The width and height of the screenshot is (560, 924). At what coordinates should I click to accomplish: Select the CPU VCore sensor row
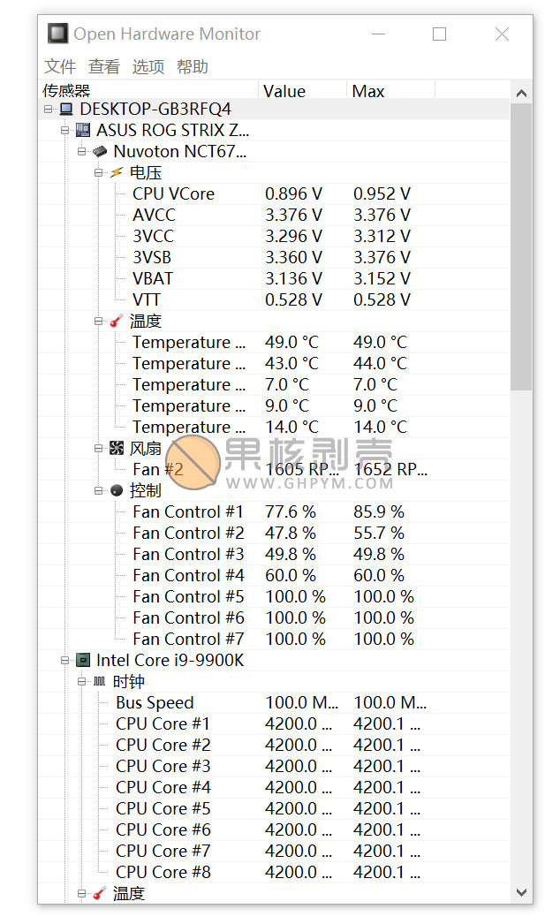(274, 193)
